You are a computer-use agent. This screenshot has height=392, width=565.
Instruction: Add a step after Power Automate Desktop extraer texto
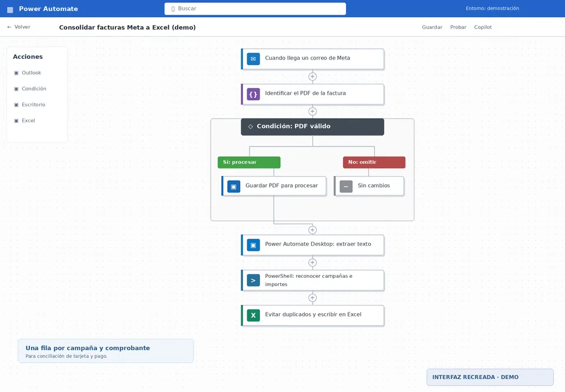pos(313,263)
